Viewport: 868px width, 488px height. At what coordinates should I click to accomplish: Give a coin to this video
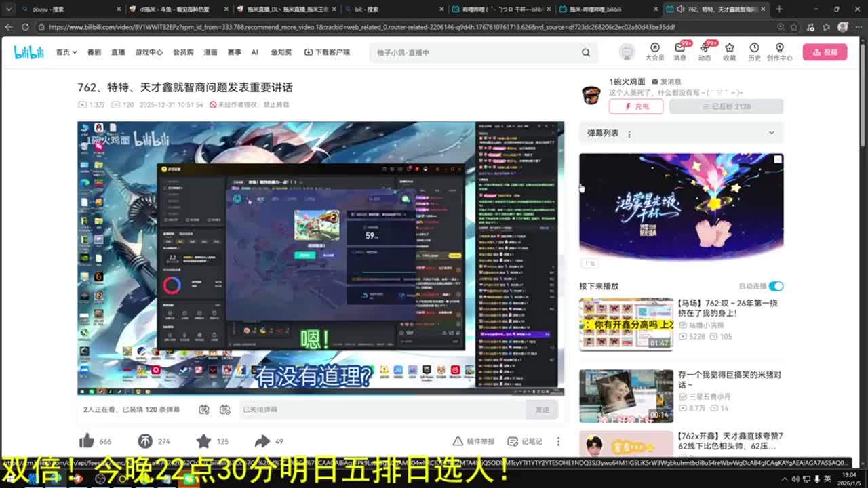pyautogui.click(x=145, y=441)
